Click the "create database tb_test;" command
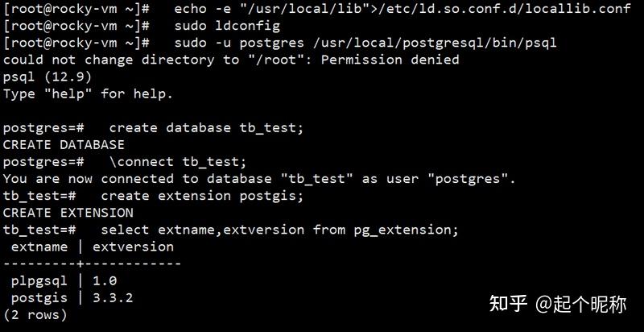 click(x=208, y=128)
